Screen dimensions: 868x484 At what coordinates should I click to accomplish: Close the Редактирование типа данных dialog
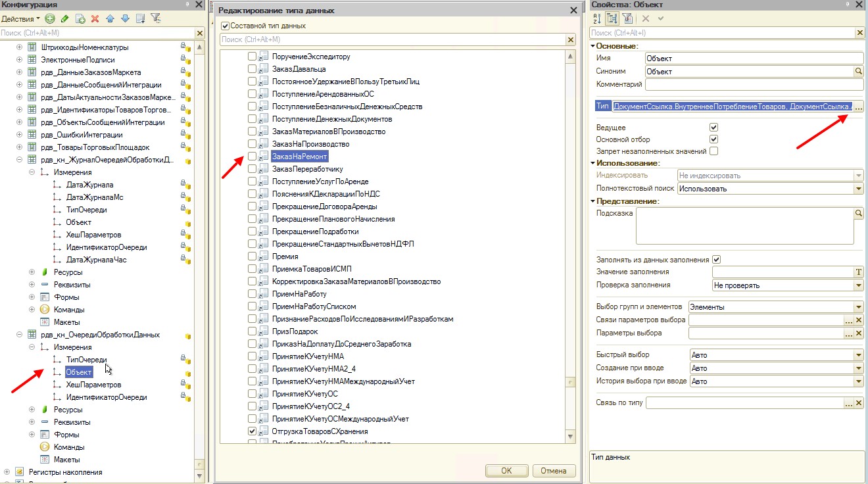(x=574, y=11)
